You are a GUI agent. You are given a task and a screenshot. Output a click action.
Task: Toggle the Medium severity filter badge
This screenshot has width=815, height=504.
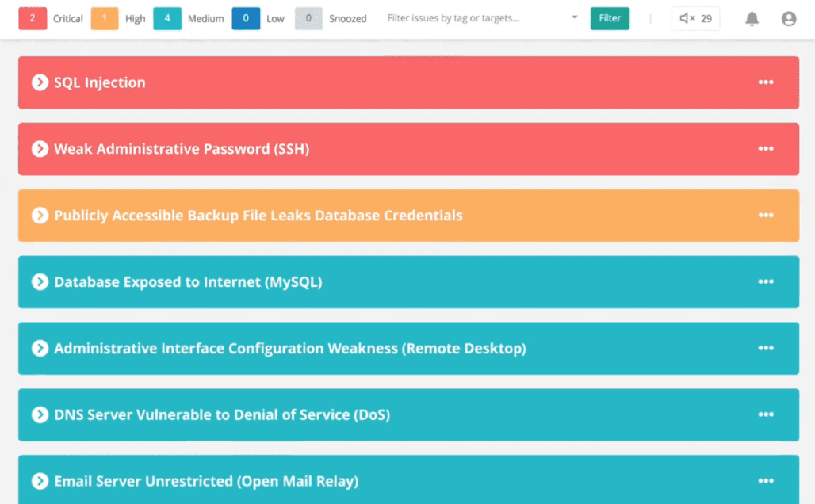click(166, 18)
